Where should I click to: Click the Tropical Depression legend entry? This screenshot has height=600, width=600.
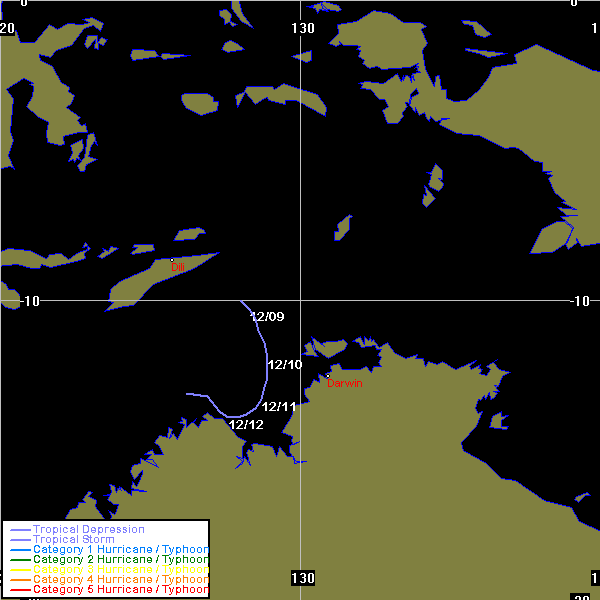(x=89, y=529)
